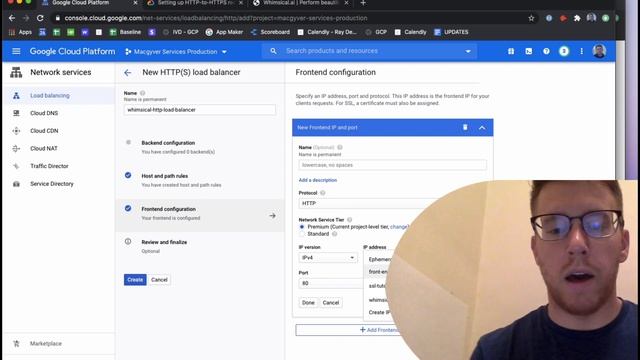Click the blue Create button
The image size is (640, 360).
135,280
